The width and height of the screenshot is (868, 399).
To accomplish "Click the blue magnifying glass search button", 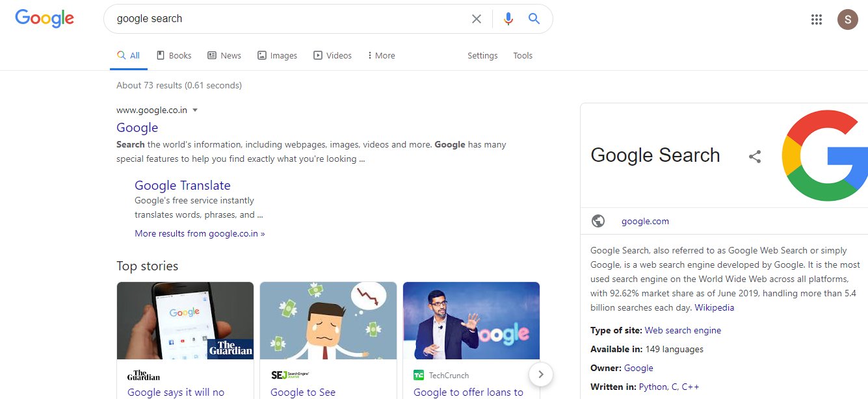I will click(x=534, y=19).
